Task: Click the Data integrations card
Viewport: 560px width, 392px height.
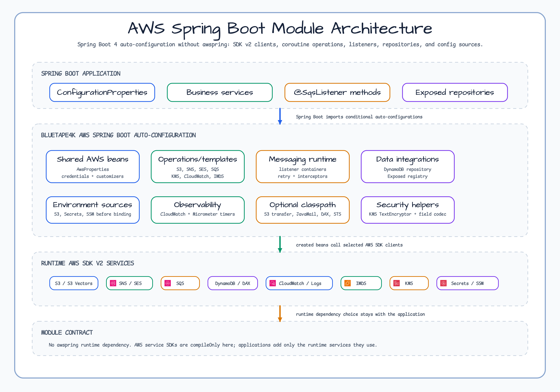Action: point(408,167)
